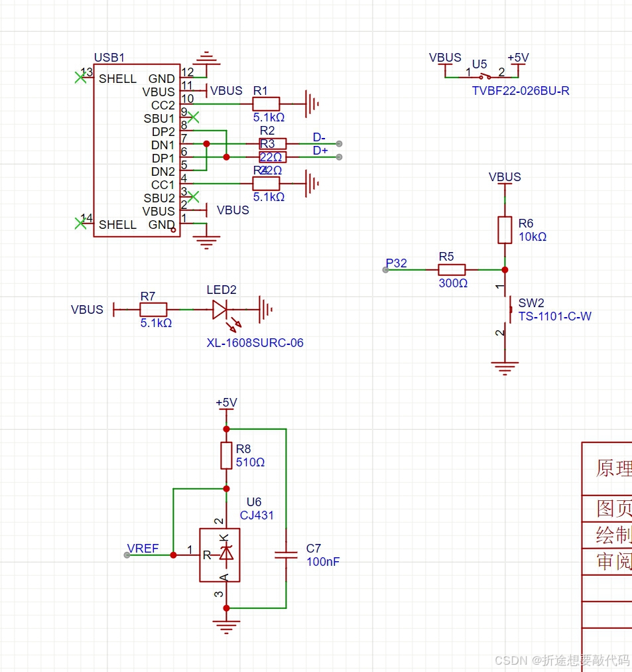Select the LED2 designator label

coord(221,290)
